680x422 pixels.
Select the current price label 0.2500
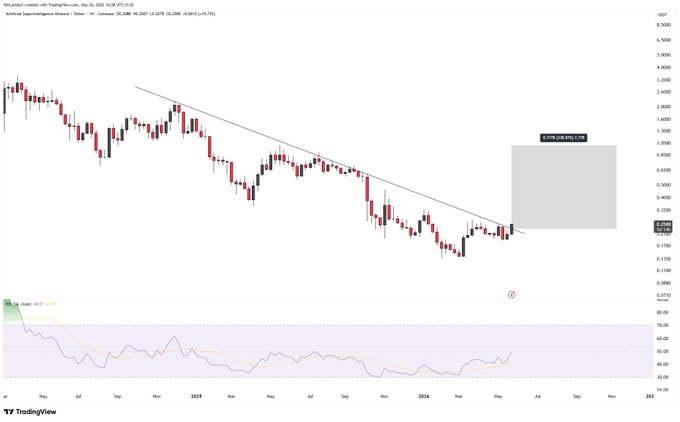tap(663, 224)
